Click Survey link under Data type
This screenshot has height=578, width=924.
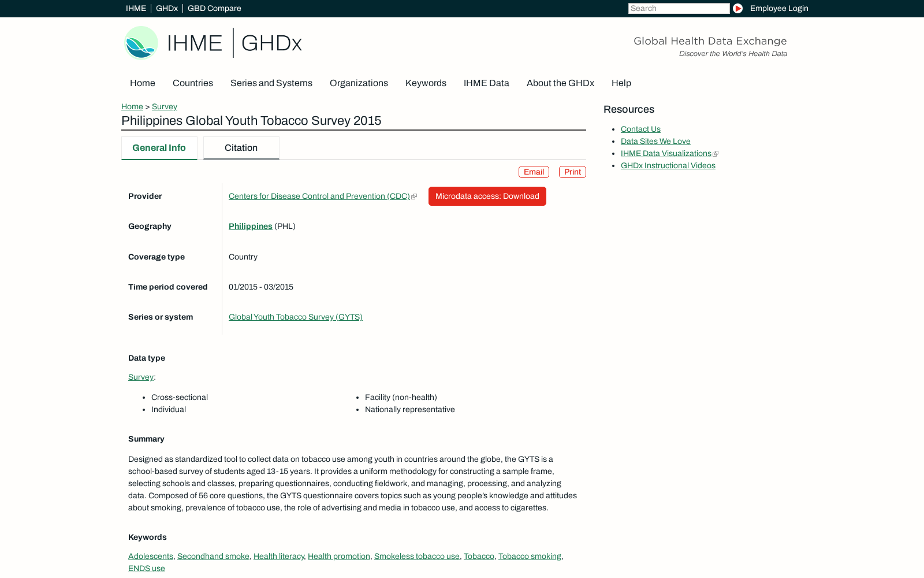(141, 377)
